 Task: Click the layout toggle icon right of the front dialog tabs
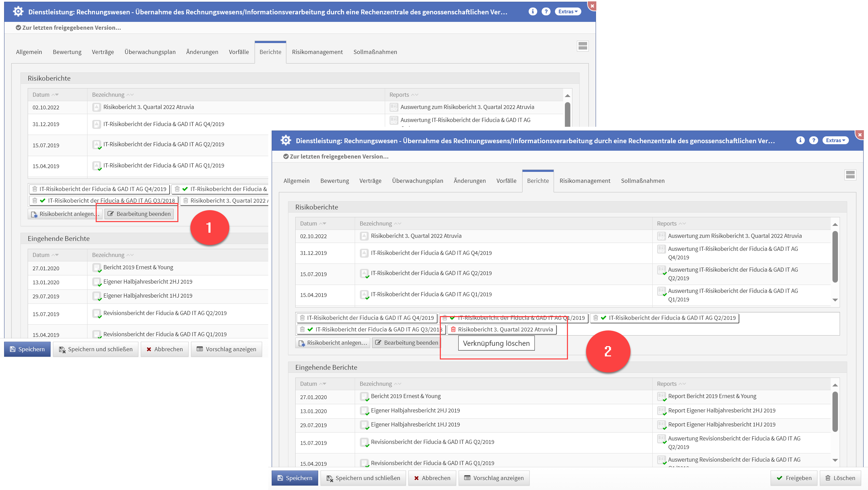(x=850, y=175)
